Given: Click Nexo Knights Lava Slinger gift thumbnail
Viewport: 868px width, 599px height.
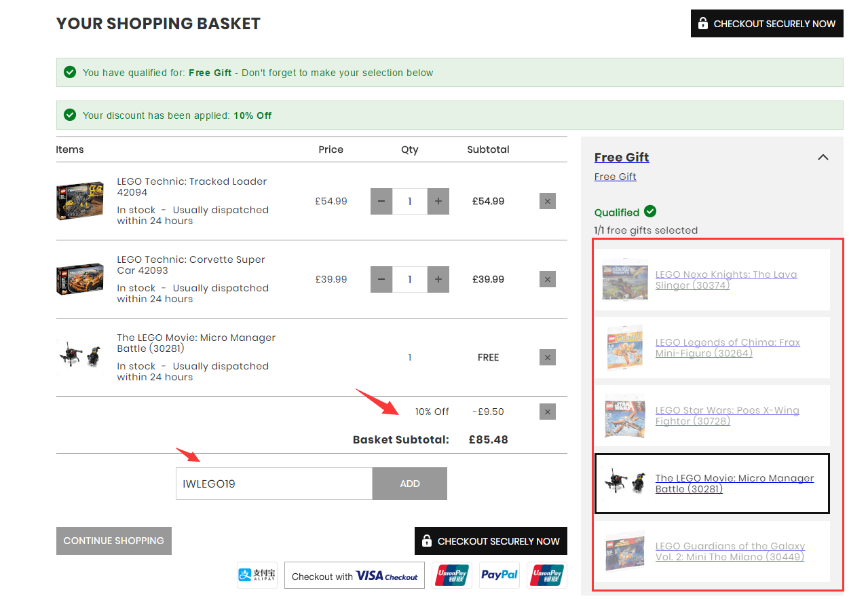Looking at the screenshot, I should pyautogui.click(x=625, y=280).
